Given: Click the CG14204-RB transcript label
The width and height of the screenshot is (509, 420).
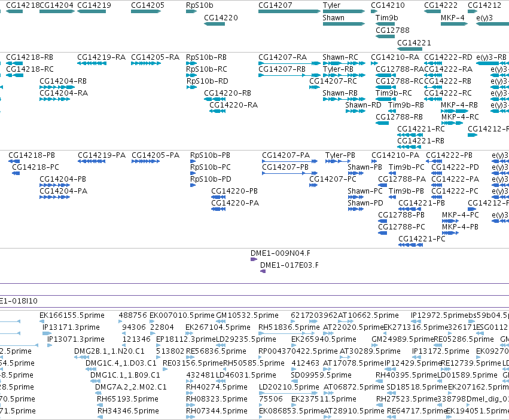Looking at the screenshot, I should coord(63,81).
